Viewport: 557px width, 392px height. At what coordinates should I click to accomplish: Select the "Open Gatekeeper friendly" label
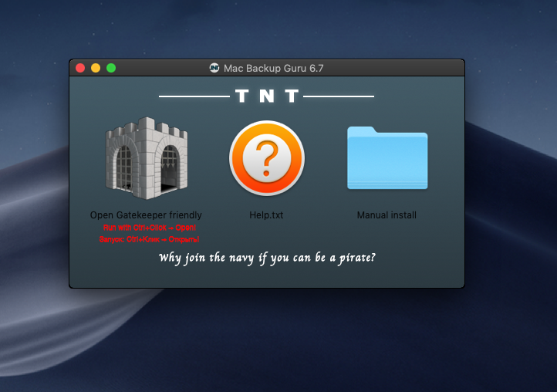tap(146, 215)
